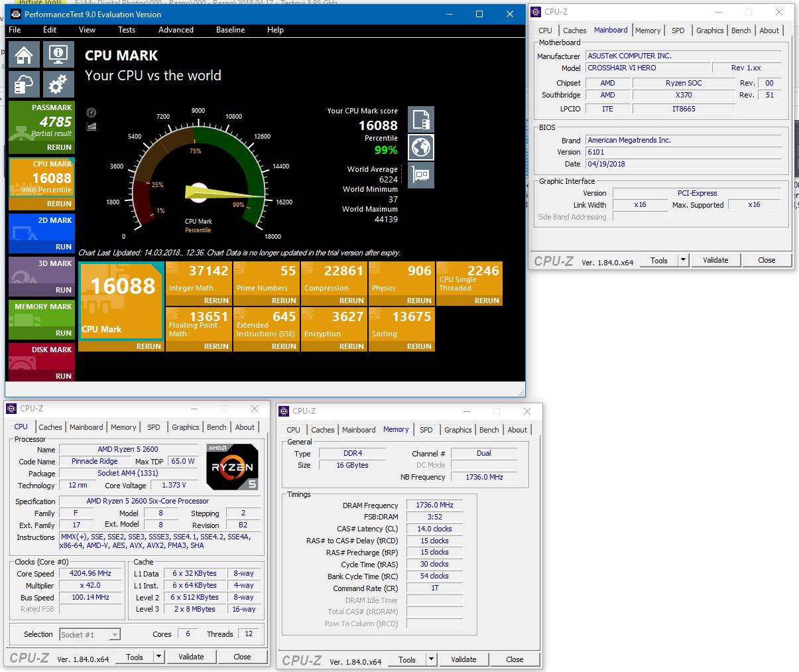Viewport: 799px width, 672px height.
Task: Expand Tools dropdown arrow in Mainboard window
Action: [684, 260]
